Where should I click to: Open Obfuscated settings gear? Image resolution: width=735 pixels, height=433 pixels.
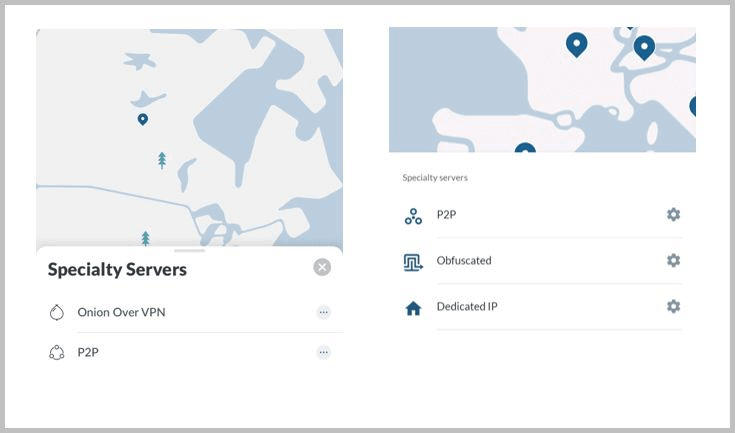pos(674,261)
